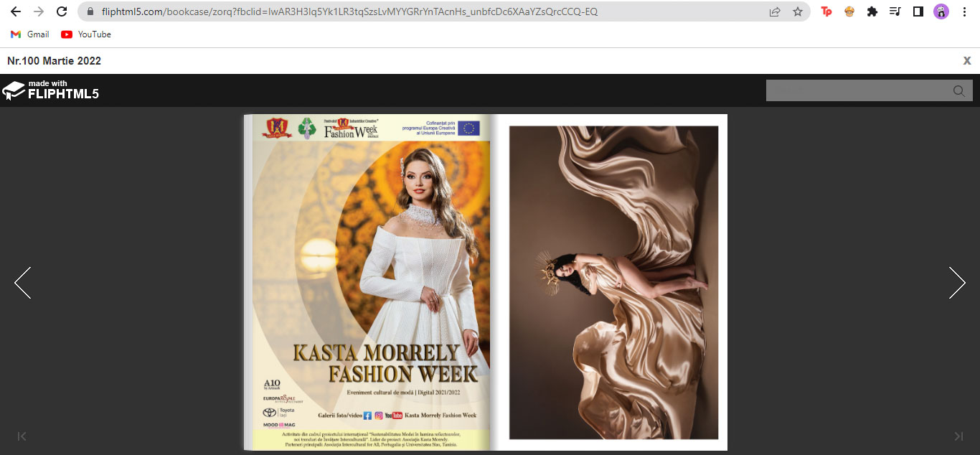Click the Facebook icon on cover

click(367, 416)
